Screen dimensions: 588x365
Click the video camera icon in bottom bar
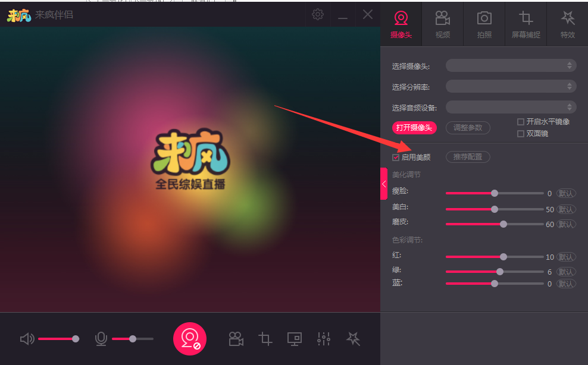pyautogui.click(x=236, y=339)
